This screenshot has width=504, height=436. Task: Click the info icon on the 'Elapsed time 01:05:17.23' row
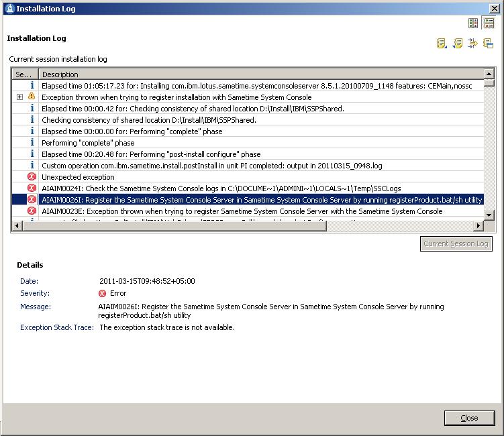[x=32, y=85]
